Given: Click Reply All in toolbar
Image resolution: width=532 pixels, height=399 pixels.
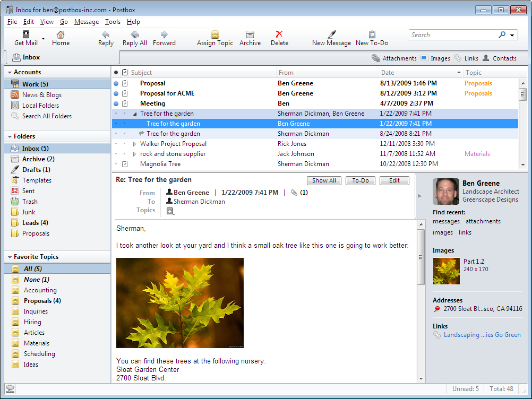Looking at the screenshot, I should [135, 38].
